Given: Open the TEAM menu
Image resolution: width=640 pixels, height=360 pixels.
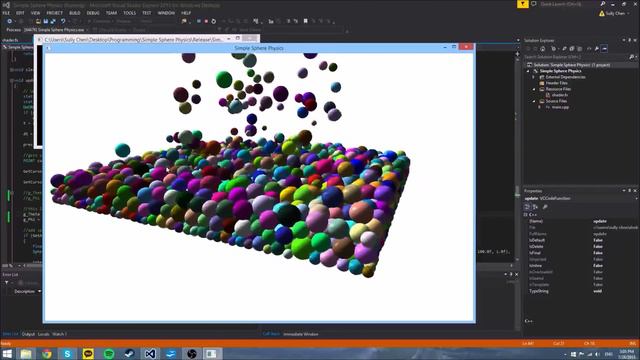Looking at the screenshot, I should 111,13.
